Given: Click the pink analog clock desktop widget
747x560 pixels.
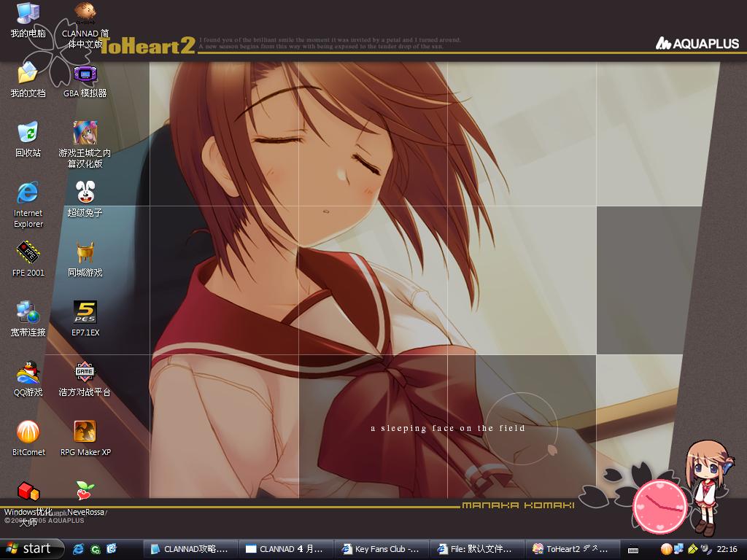Looking at the screenshot, I should click(659, 507).
